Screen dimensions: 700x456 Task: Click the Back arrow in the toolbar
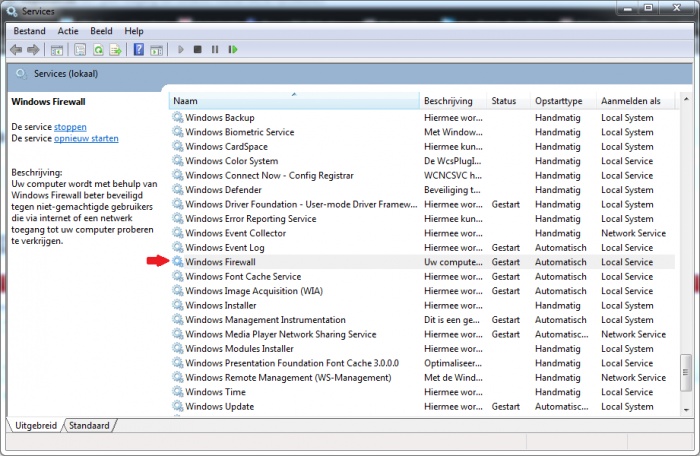point(16,50)
